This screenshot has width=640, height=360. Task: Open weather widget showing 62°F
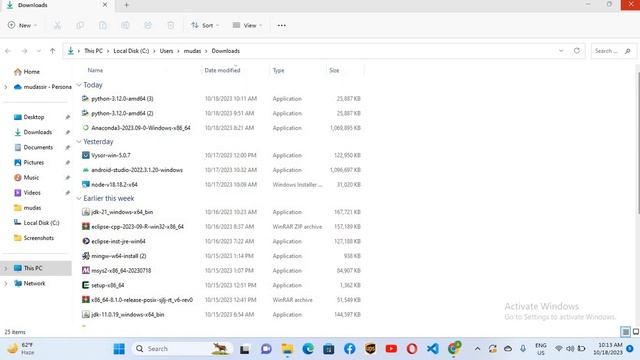coord(20,349)
